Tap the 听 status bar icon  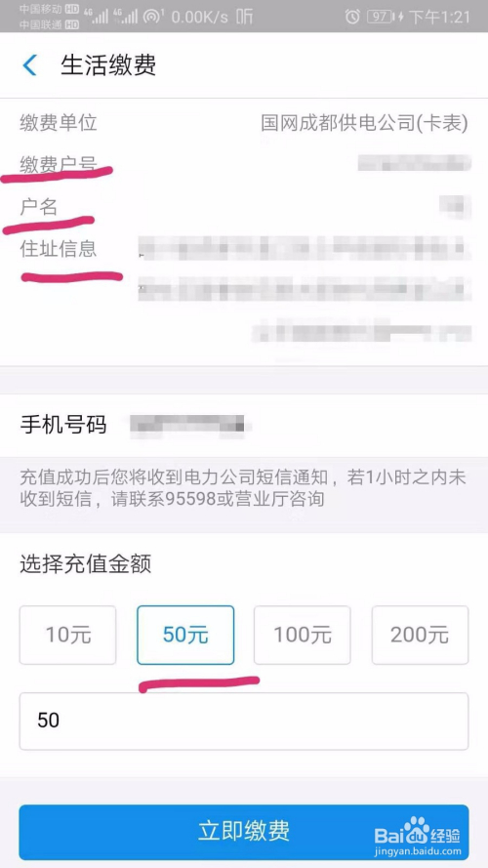coord(244,17)
